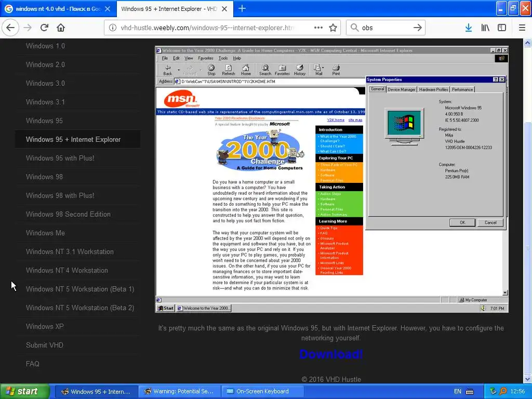Bookmark this page with the star
532x399 pixels.
pos(333,28)
